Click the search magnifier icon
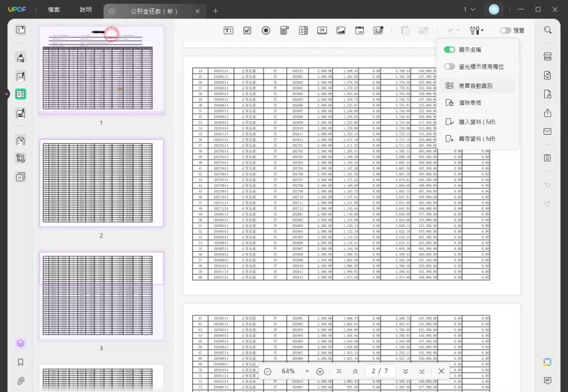 coord(547,30)
